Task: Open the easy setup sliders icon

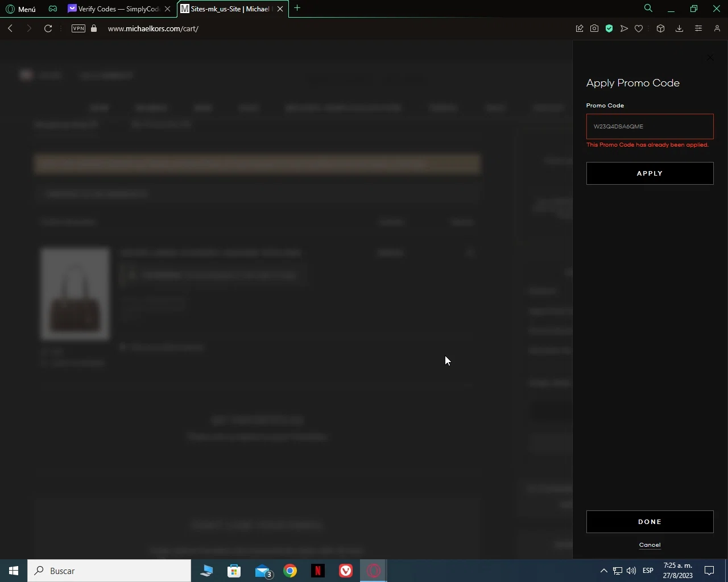Action: (698, 28)
